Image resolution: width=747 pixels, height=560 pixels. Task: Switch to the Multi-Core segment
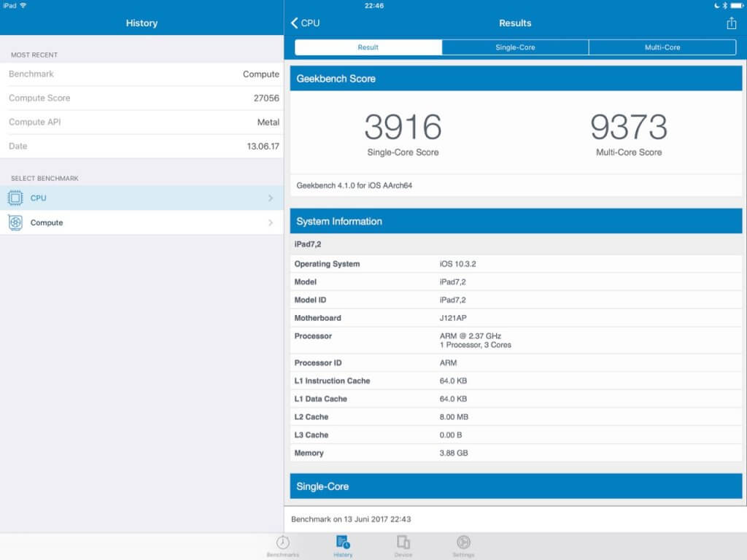[x=662, y=47]
